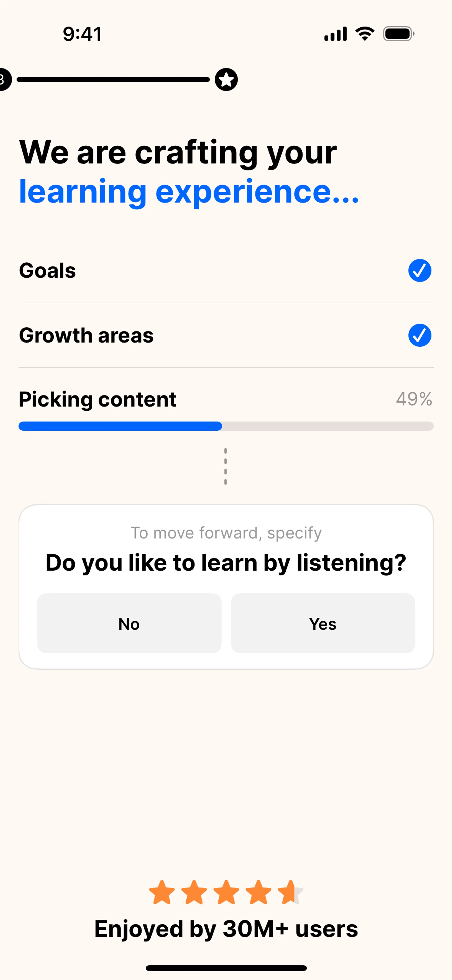This screenshot has height=980, width=452.
Task: Tap the cellular signal strength icon
Action: coord(335,34)
